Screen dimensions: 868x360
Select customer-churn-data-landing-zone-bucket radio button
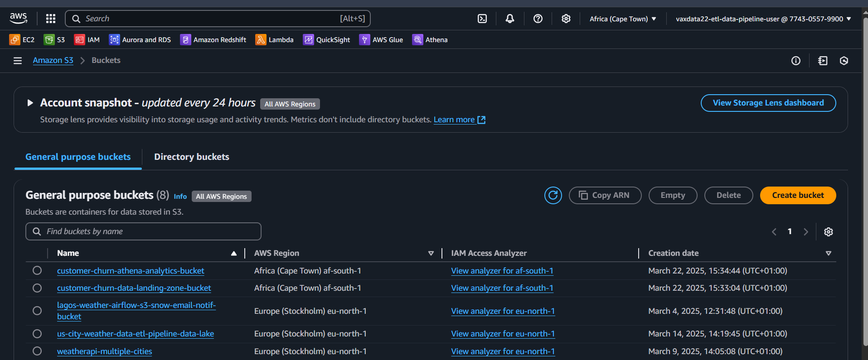tap(37, 288)
